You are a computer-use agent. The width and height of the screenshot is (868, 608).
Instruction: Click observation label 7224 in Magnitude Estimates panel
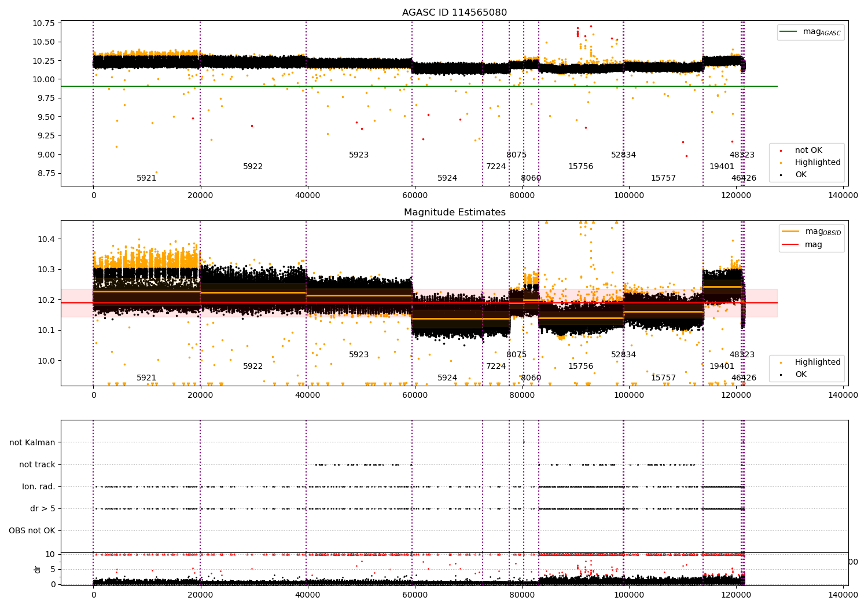[496, 367]
